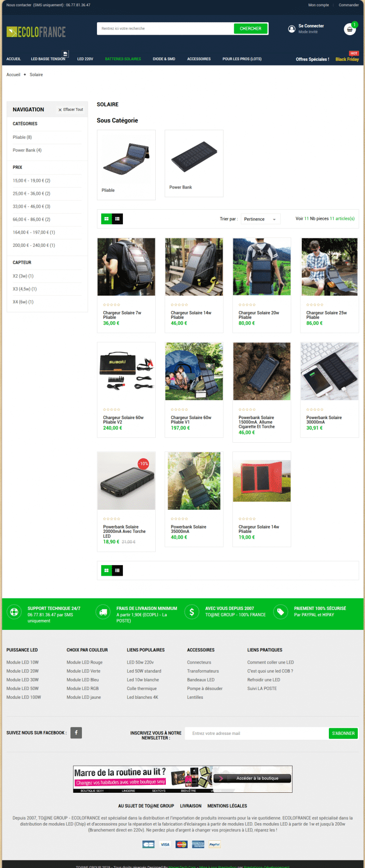Screen dimensions: 365x868
Task: Open the shopping cart basket icon
Action: pos(350,29)
